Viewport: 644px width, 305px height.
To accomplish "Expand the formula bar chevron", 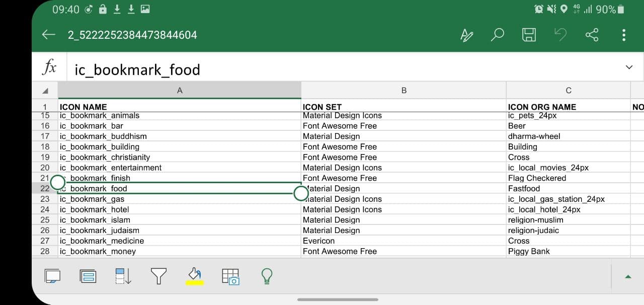I will pyautogui.click(x=629, y=67).
